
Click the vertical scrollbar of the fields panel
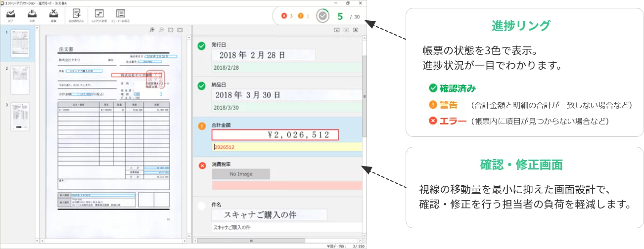click(x=365, y=97)
